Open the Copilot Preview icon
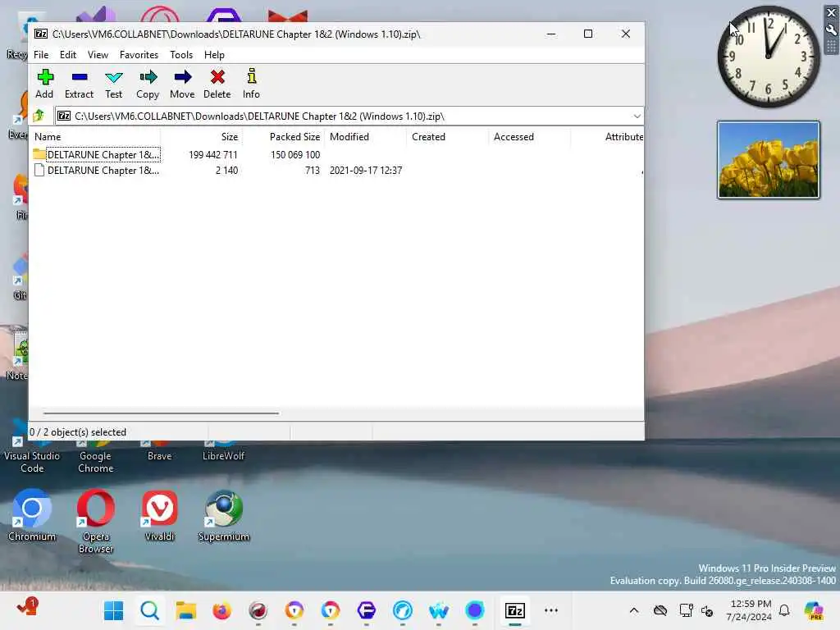 coord(814,610)
